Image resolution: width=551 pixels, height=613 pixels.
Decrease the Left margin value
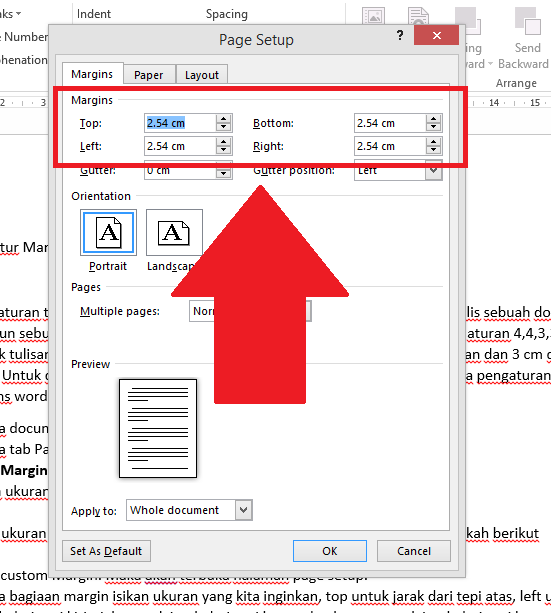pyautogui.click(x=224, y=151)
